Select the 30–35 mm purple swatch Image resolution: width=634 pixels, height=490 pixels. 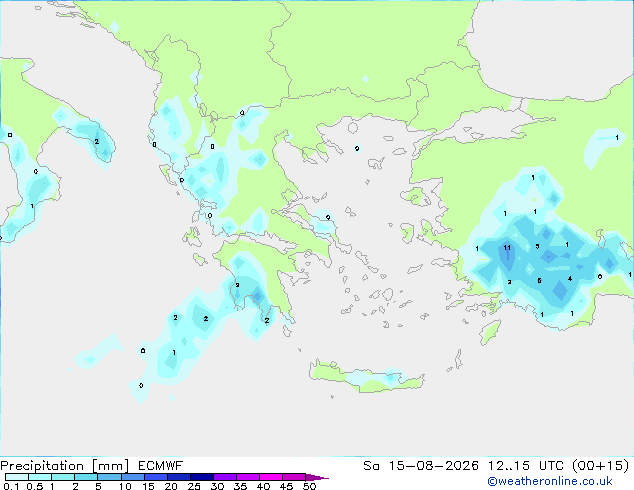(x=225, y=477)
